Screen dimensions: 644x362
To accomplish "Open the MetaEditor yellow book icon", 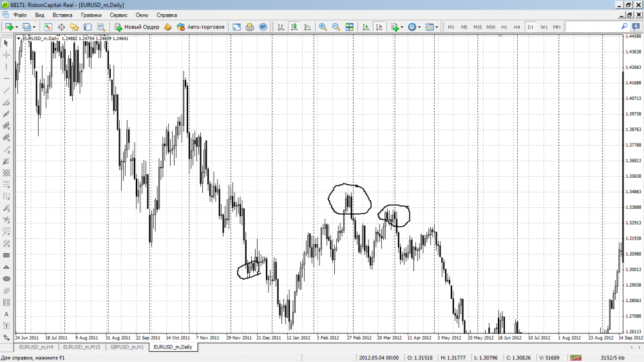I will (167, 27).
